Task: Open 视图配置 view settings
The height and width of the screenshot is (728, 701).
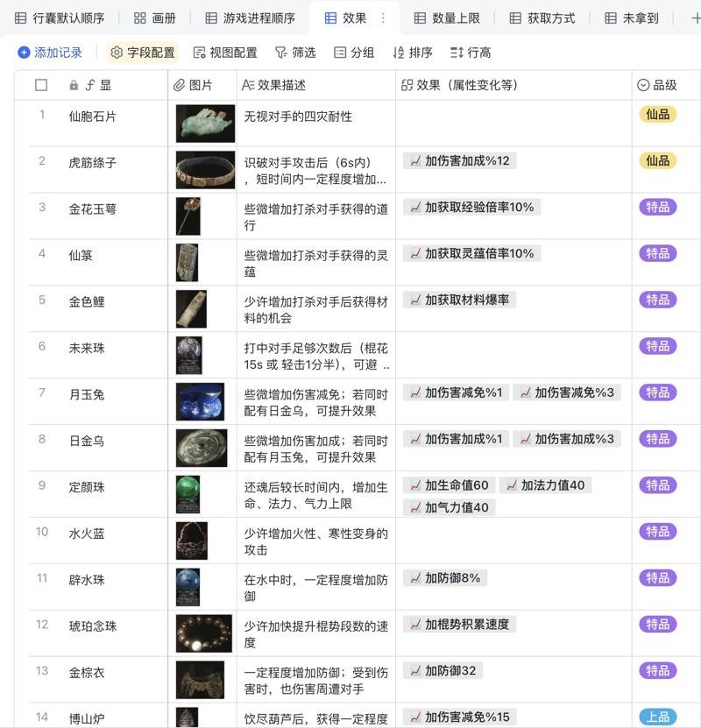Action: (225, 53)
